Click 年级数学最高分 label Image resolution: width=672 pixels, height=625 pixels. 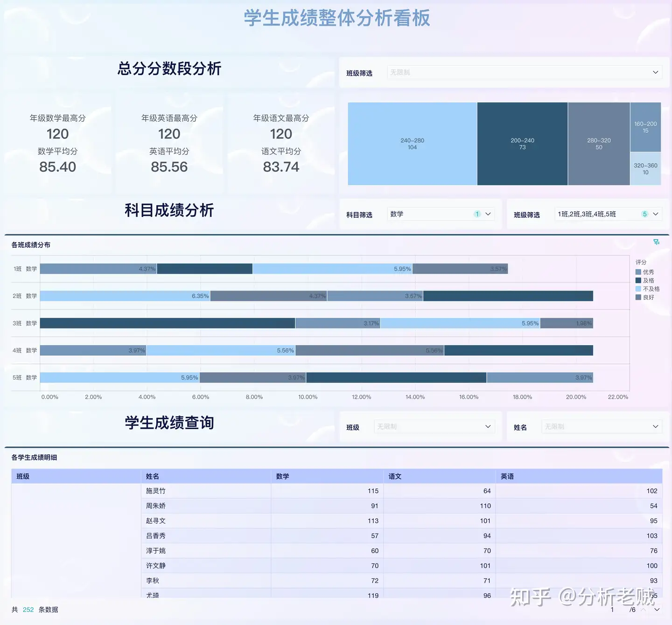[x=57, y=118]
